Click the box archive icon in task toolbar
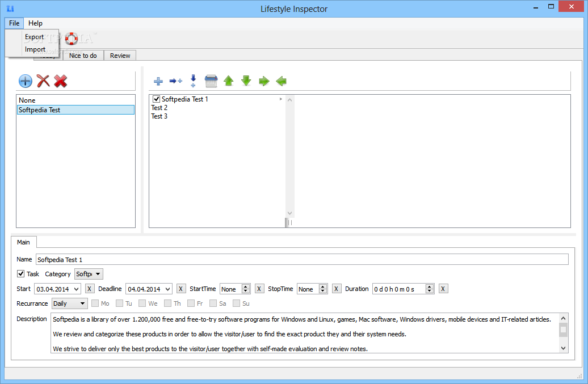588x384 pixels. pyautogui.click(x=211, y=81)
